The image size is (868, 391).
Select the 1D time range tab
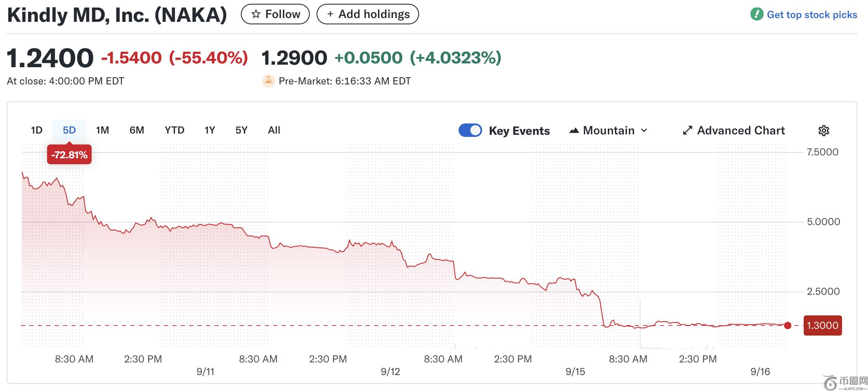[37, 130]
